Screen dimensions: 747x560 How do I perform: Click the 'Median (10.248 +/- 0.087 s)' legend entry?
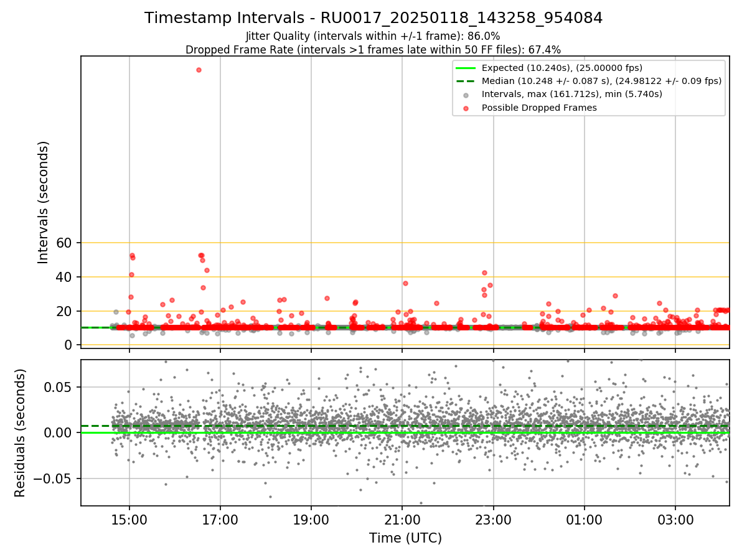601,81
